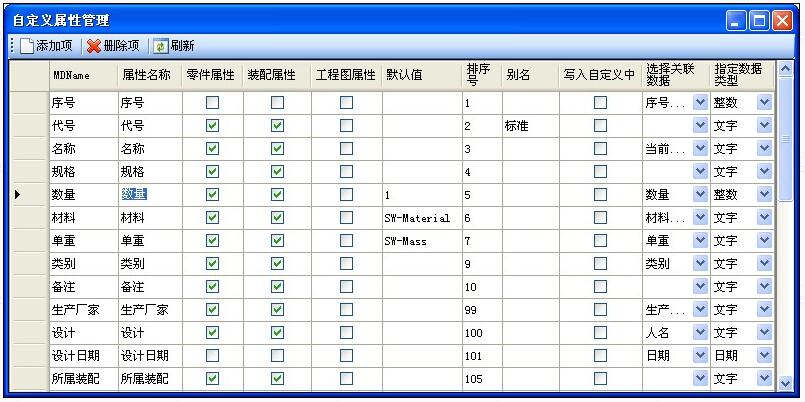Click the 标准 alias cell
This screenshot has height=402, width=805.
point(530,126)
